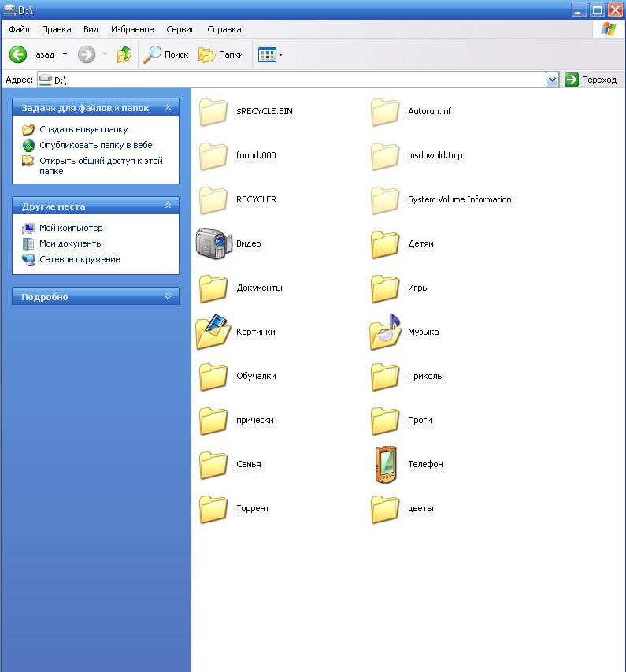Click Открыть общий доступ к этой папке

[x=101, y=166]
